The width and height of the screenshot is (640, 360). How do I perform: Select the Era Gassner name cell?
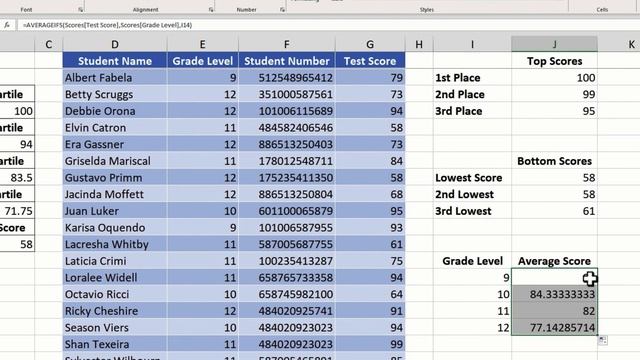[x=115, y=144]
